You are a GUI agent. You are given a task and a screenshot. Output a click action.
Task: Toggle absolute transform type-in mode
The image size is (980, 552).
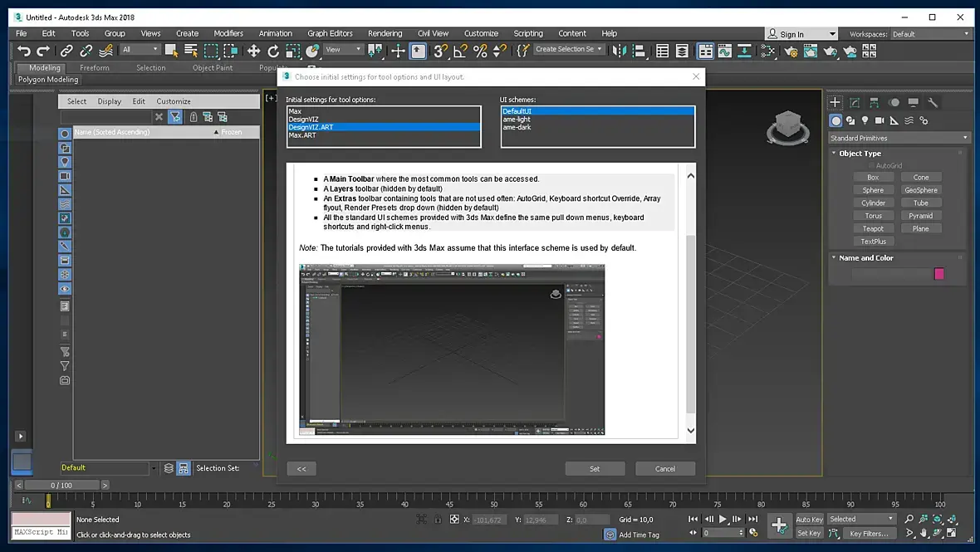pos(454,520)
